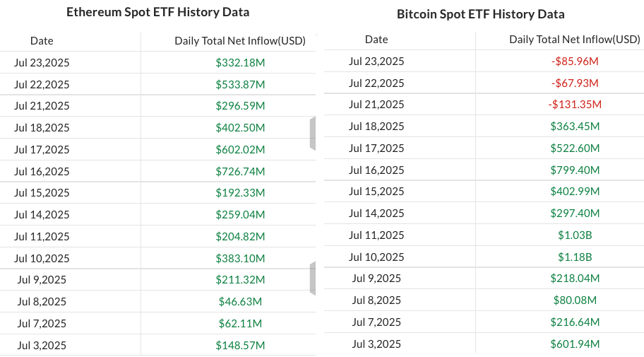The width and height of the screenshot is (644, 357).
Task: Click the Ethereum Daily Total Net Inflow header
Action: point(240,41)
